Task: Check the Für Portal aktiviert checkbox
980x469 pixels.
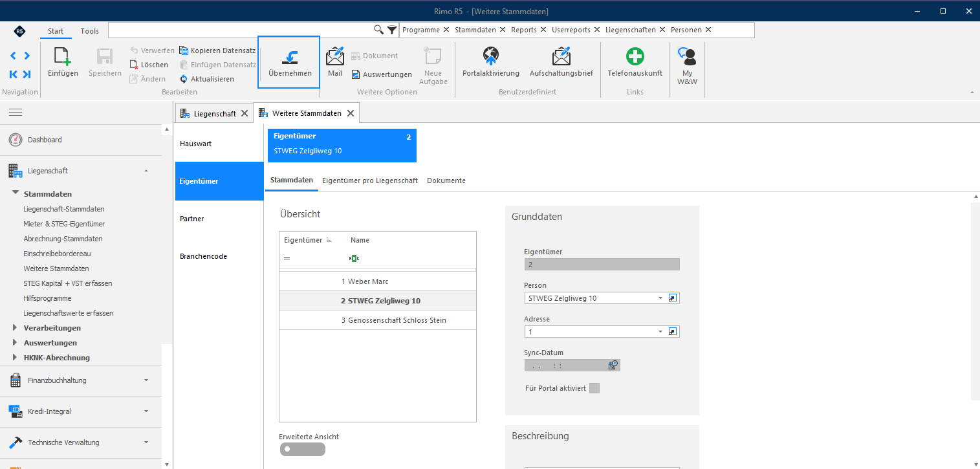Action: tap(594, 388)
